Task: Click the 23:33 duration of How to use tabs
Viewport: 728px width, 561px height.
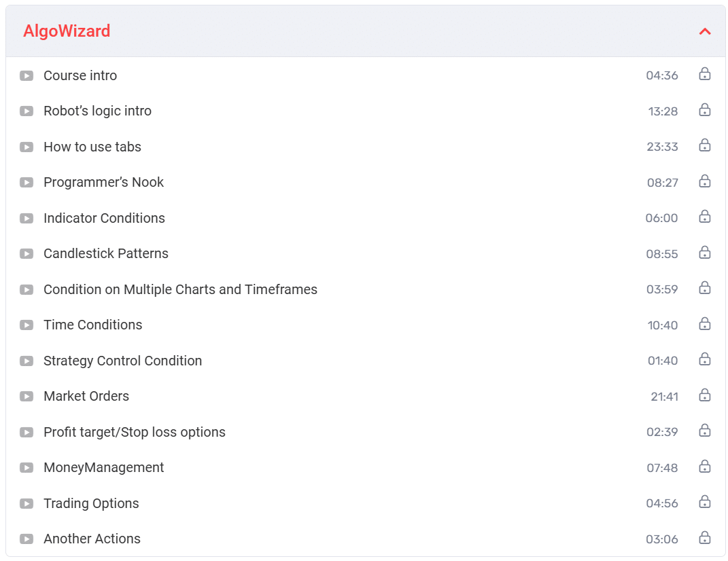Action: pyautogui.click(x=662, y=147)
